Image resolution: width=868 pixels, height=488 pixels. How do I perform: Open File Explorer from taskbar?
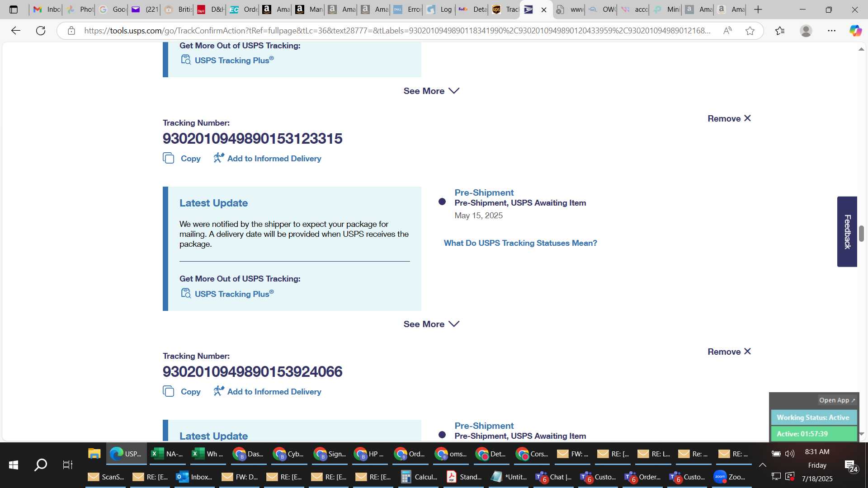coord(94,454)
